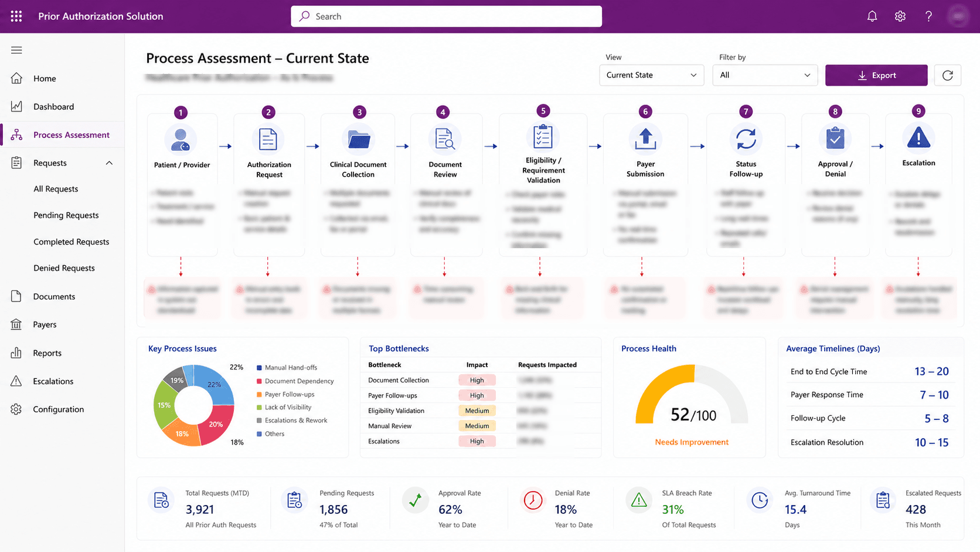Open Configuration from the sidebar
980x552 pixels.
pos(62,409)
